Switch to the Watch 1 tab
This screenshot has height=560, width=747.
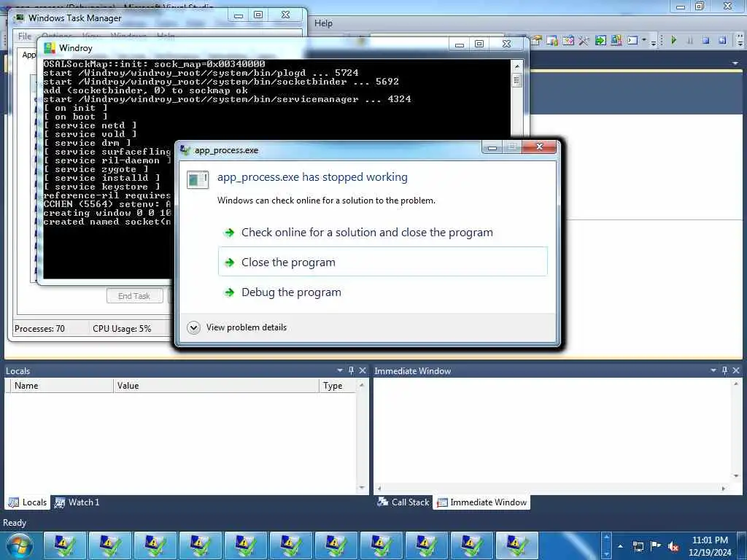(x=77, y=502)
